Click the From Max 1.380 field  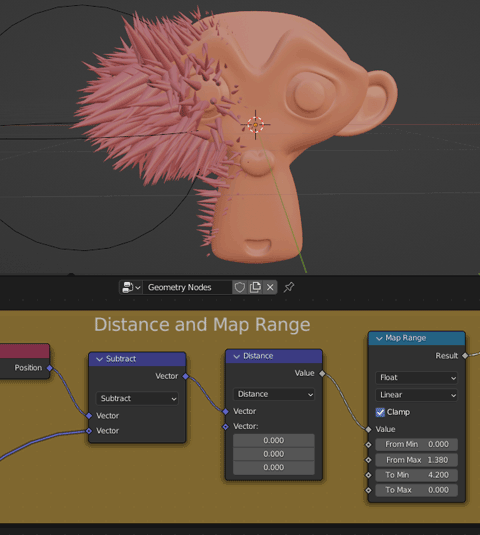417,460
